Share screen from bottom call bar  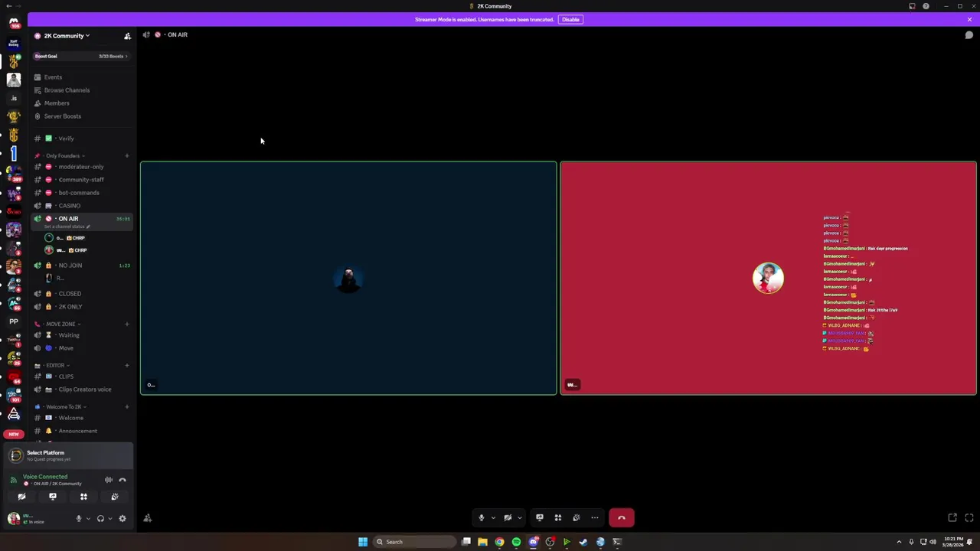click(x=540, y=518)
